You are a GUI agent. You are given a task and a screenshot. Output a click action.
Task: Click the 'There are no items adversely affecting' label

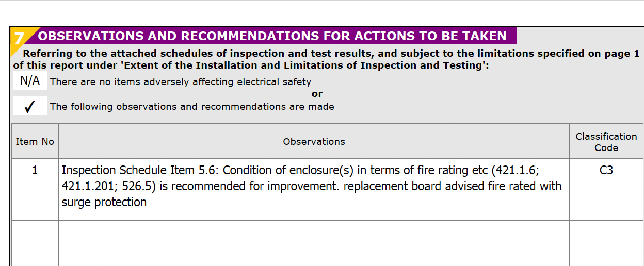point(181,81)
